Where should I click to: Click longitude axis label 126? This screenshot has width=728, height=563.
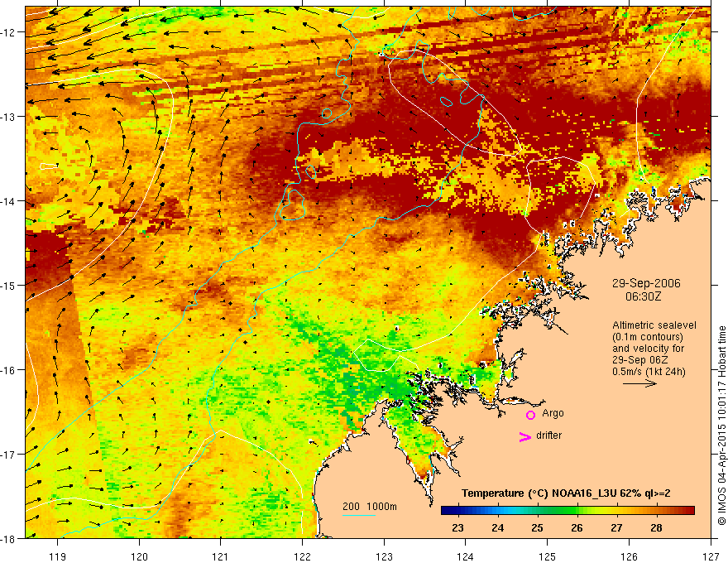click(629, 556)
